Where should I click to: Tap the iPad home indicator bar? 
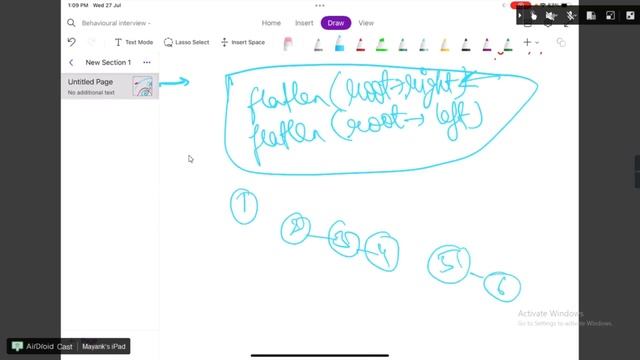[320, 356]
